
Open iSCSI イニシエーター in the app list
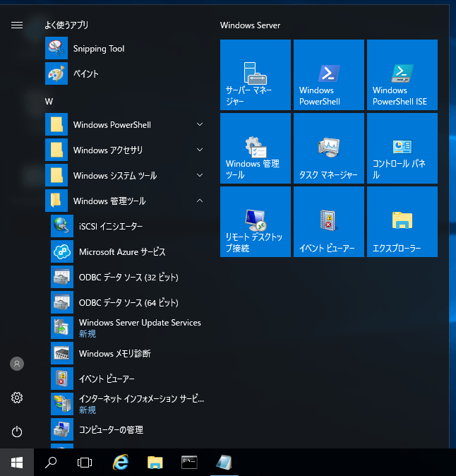point(128,226)
